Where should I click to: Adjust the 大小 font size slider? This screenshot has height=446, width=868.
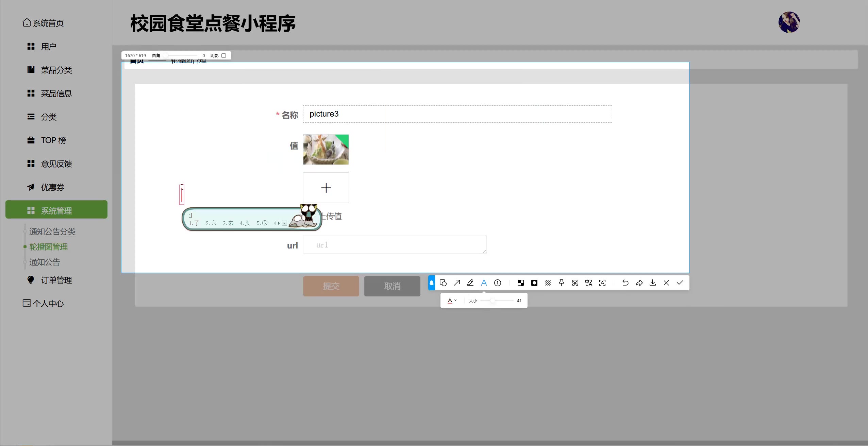493,301
